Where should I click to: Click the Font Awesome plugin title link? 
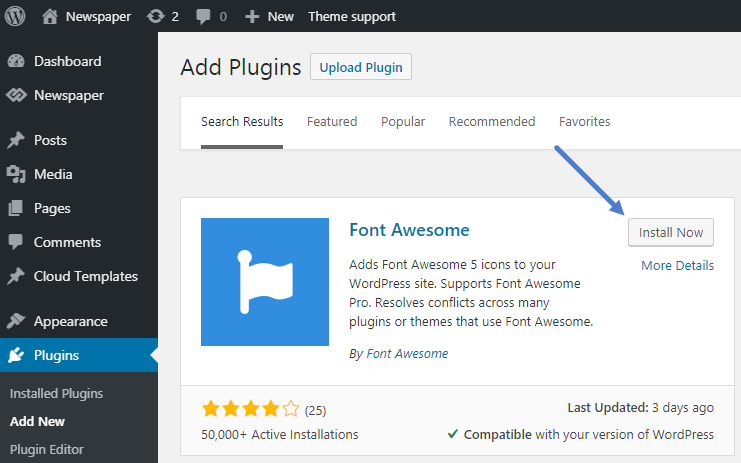click(x=409, y=230)
